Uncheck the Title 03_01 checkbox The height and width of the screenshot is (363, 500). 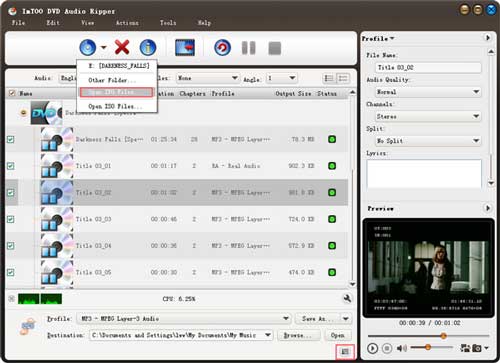pyautogui.click(x=11, y=166)
